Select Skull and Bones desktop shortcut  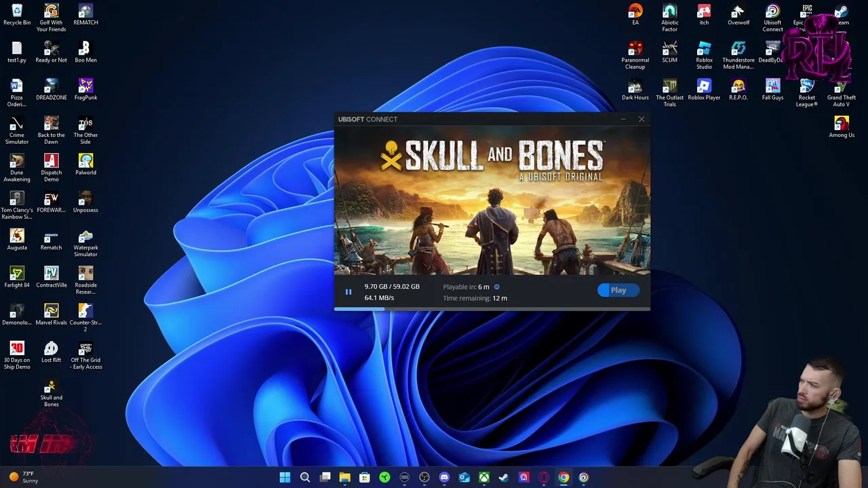coord(52,393)
